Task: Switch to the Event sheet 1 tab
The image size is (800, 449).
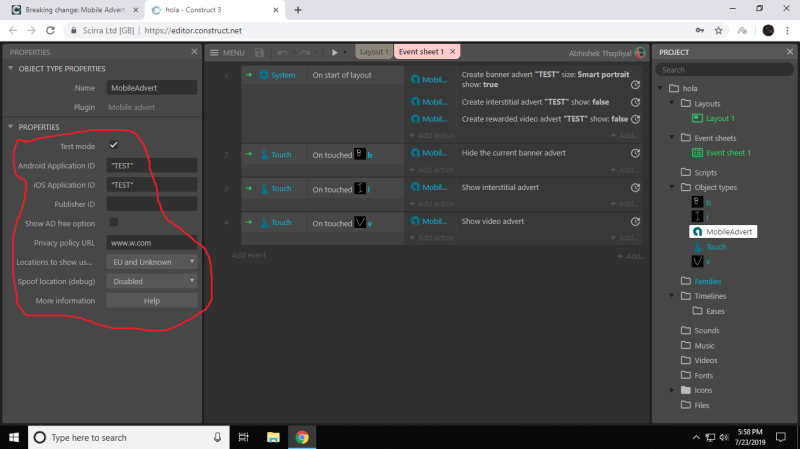Action: coord(421,52)
